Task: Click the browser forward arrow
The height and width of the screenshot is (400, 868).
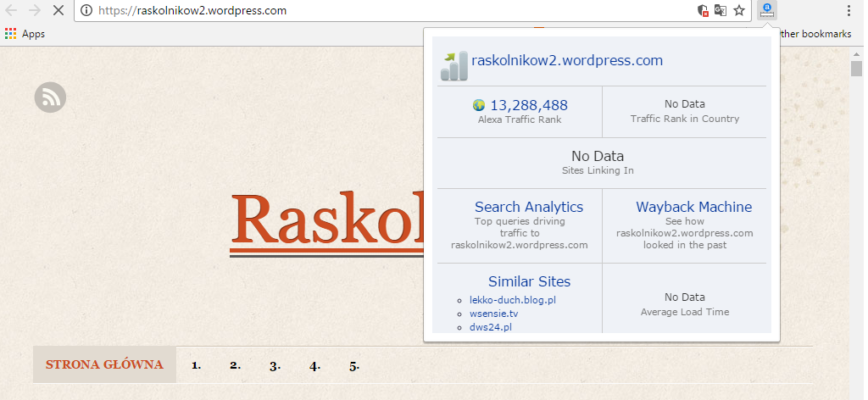Action: 34,10
